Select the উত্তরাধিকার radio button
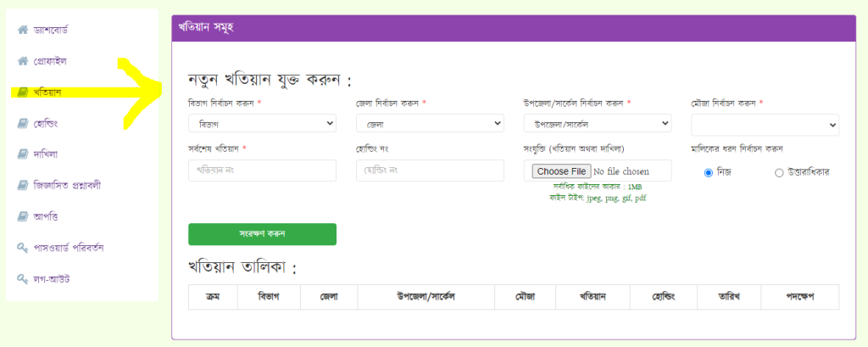Viewport: 868px width, 347px height. click(779, 173)
